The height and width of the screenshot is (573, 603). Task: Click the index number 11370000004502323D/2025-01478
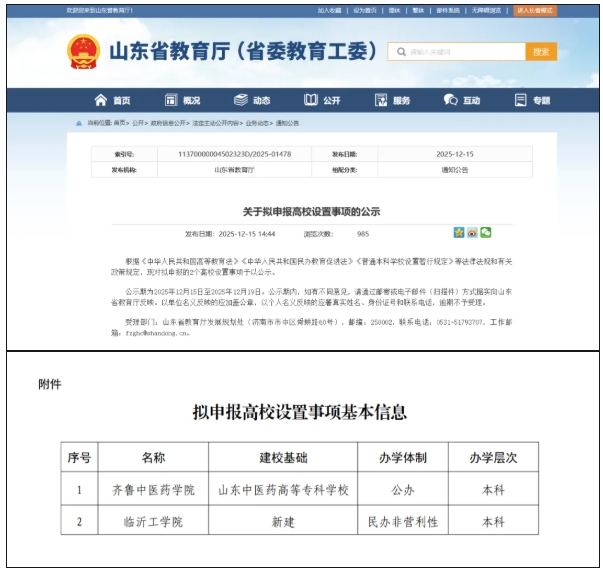point(235,154)
